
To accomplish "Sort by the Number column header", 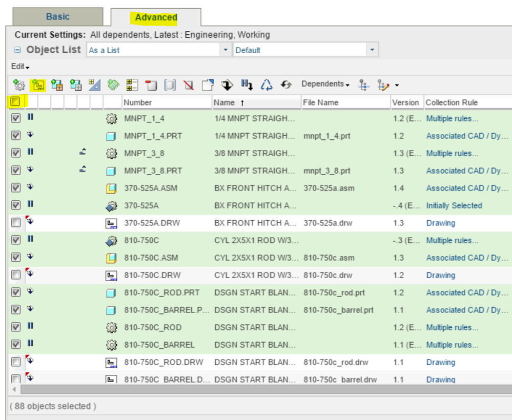I will 138,102.
